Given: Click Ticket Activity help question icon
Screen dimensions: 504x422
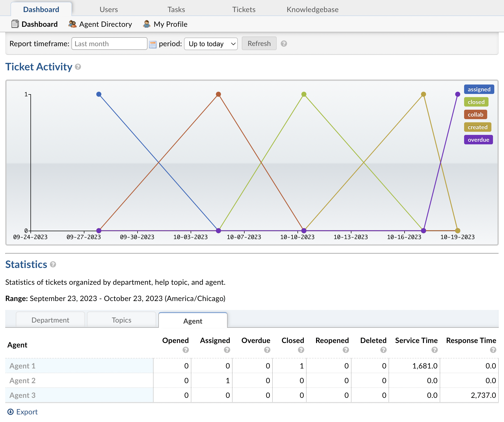Looking at the screenshot, I should point(78,67).
